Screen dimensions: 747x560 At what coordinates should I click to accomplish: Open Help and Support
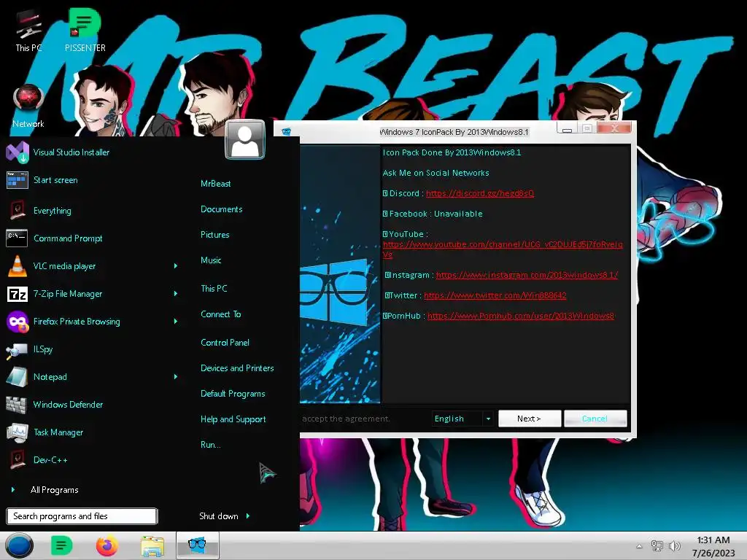point(233,419)
